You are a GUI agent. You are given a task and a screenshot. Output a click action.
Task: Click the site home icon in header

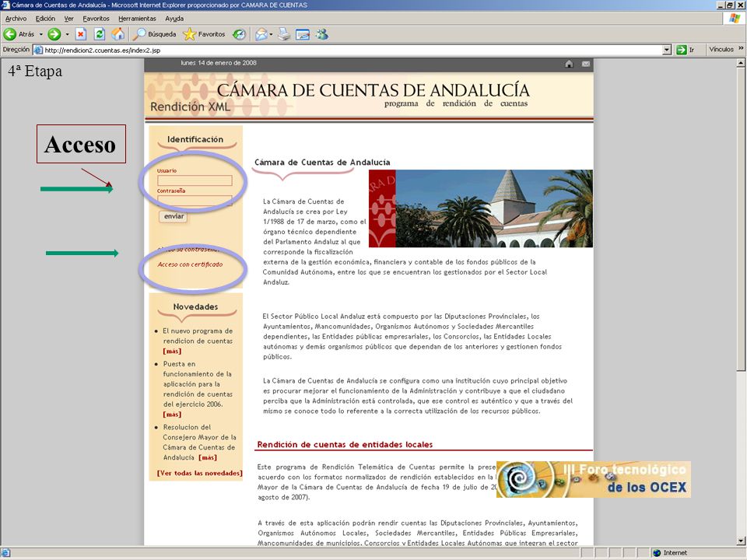click(569, 64)
